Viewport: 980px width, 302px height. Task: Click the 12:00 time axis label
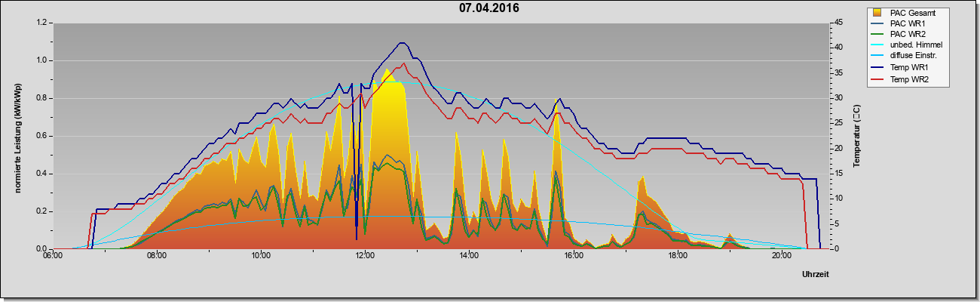364,256
